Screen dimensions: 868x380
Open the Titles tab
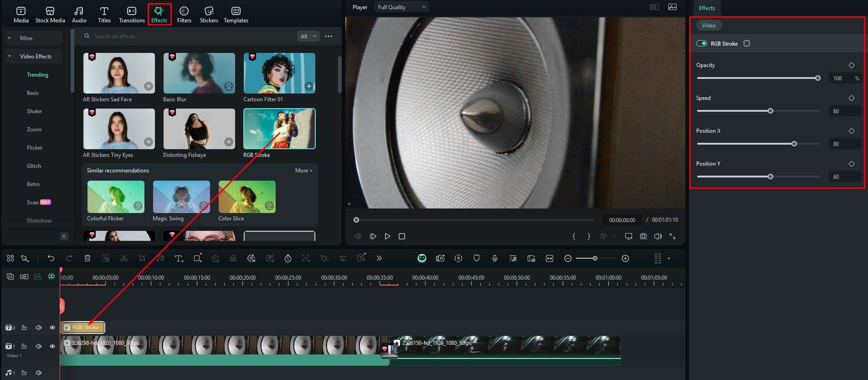104,15
